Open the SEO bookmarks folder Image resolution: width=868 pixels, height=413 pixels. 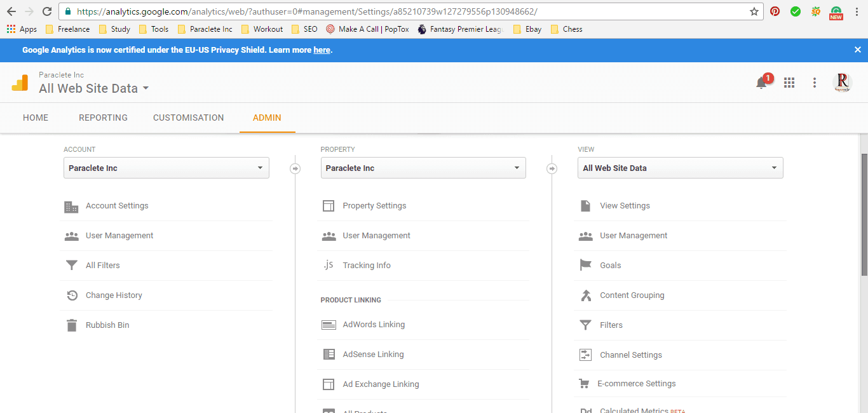click(x=305, y=29)
